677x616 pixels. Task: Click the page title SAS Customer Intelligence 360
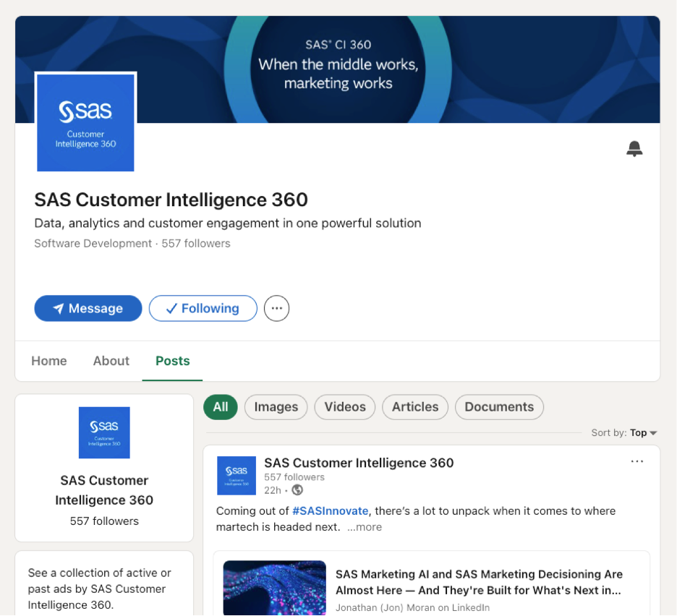171,200
